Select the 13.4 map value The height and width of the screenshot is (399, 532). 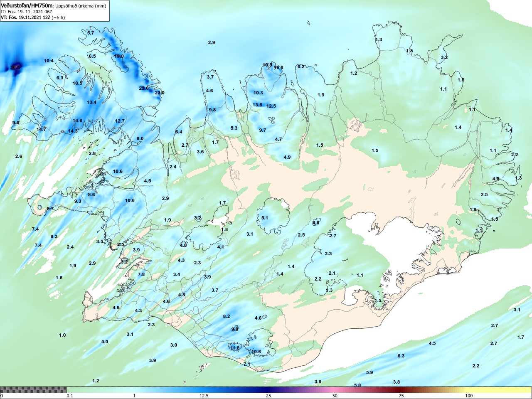pos(91,102)
